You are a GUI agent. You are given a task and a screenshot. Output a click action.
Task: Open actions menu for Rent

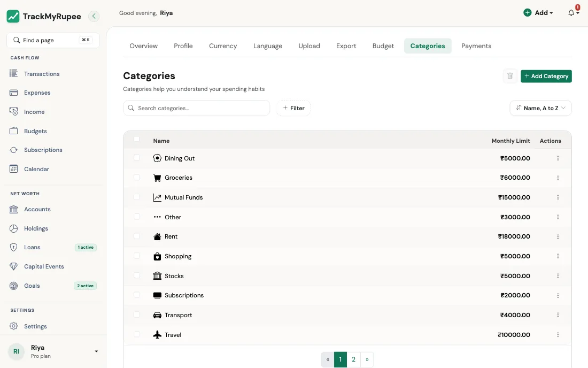(558, 237)
